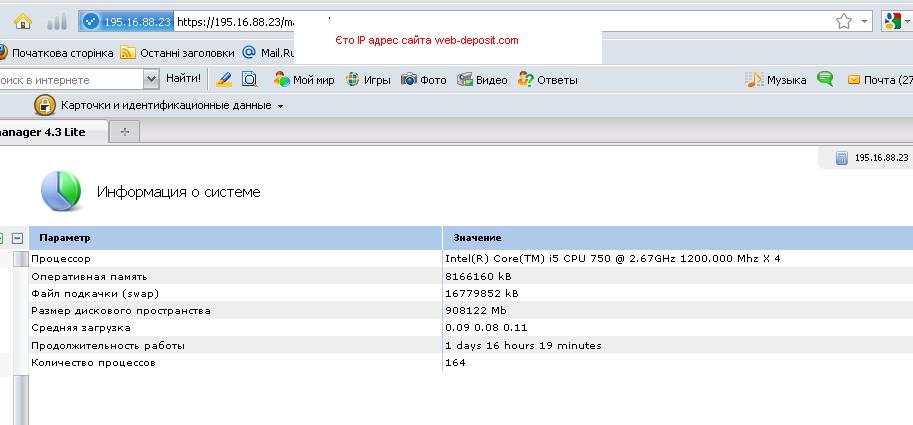
Task: View site identity badge 195.16.88.23
Action: (x=126, y=22)
